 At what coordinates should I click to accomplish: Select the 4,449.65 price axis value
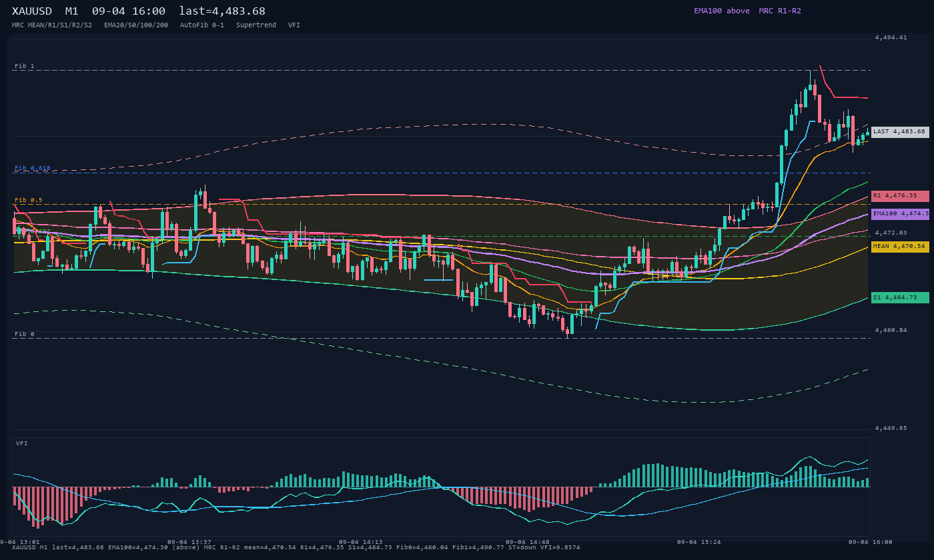891,428
